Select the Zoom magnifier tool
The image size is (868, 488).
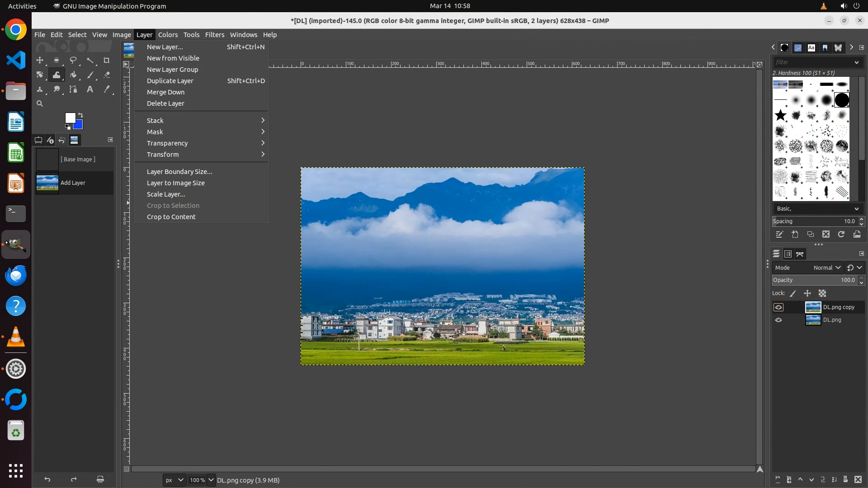(x=40, y=104)
